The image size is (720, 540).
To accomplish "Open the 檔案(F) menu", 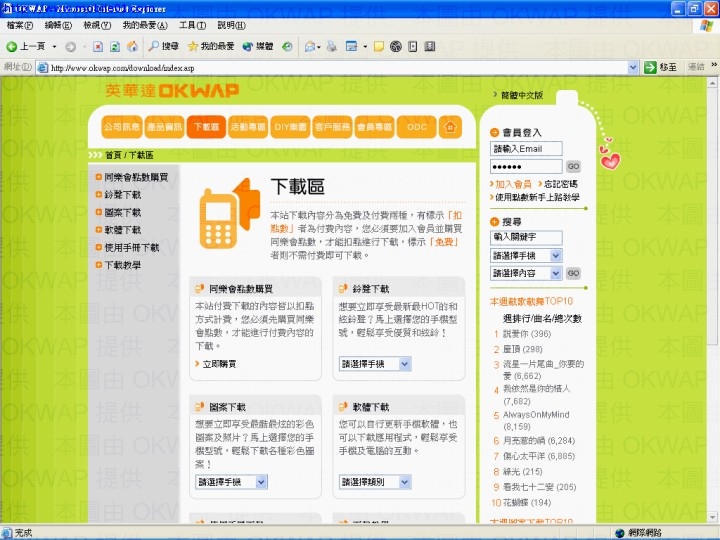I will point(20,25).
